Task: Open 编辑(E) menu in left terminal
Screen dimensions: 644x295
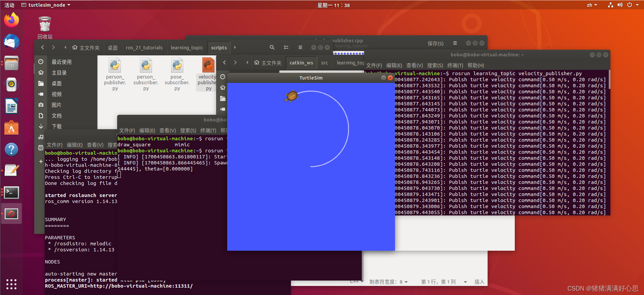Action: pyautogui.click(x=75, y=145)
